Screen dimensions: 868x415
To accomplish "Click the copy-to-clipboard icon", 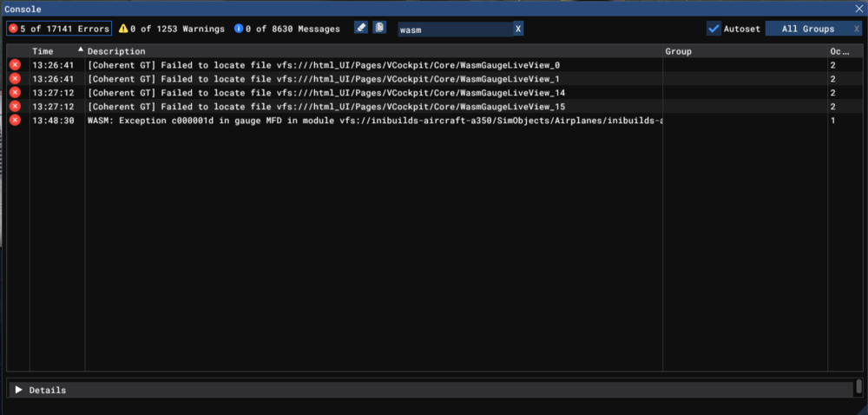I will [x=379, y=28].
